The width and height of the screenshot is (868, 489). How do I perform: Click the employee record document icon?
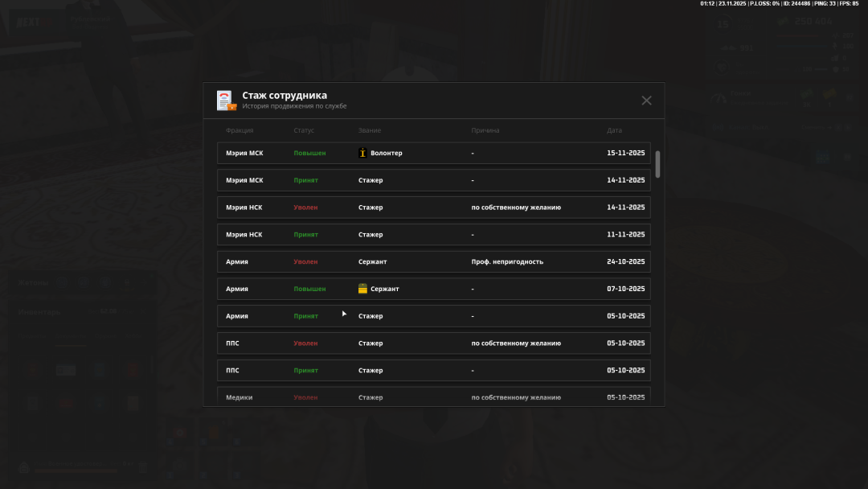pyautogui.click(x=226, y=101)
